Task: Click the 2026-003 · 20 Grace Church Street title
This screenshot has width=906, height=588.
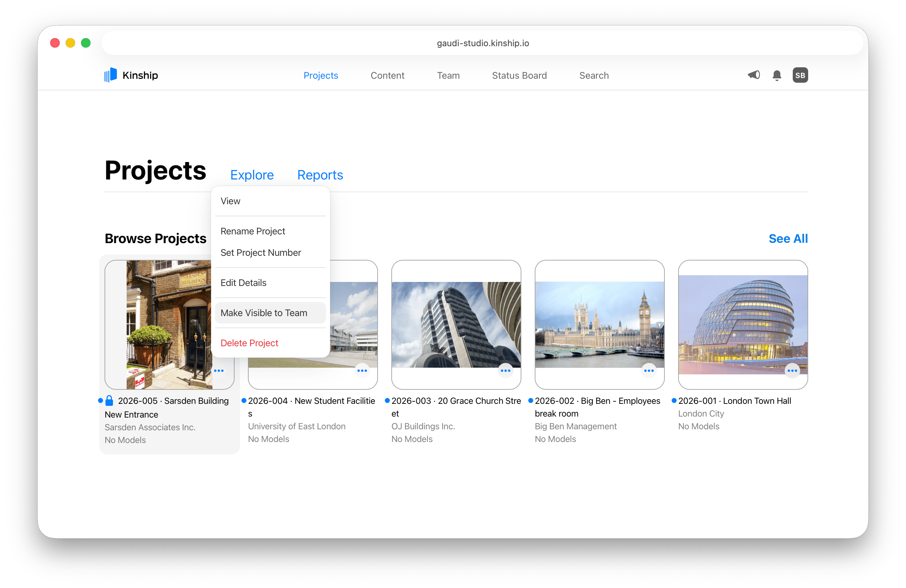Action: click(456, 407)
